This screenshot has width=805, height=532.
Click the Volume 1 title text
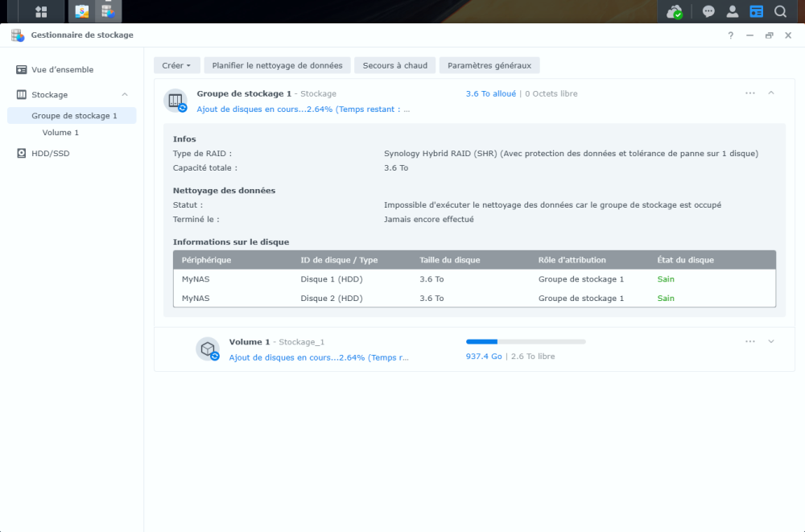(249, 341)
